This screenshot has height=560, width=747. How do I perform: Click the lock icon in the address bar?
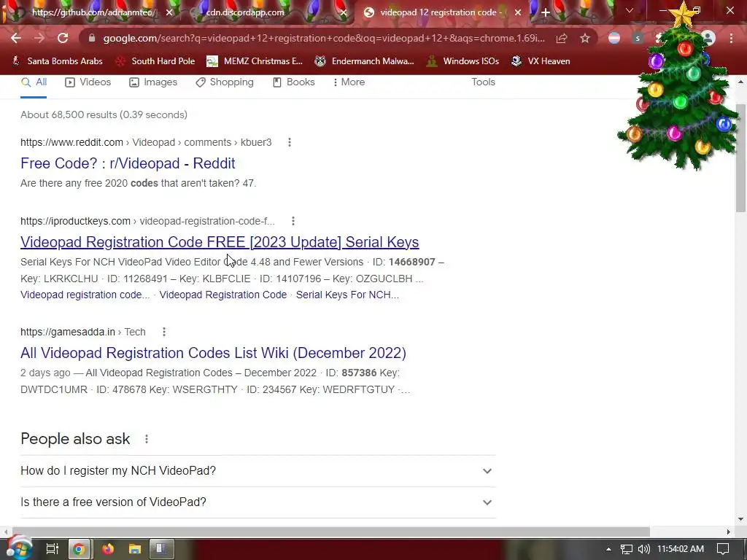coord(92,38)
